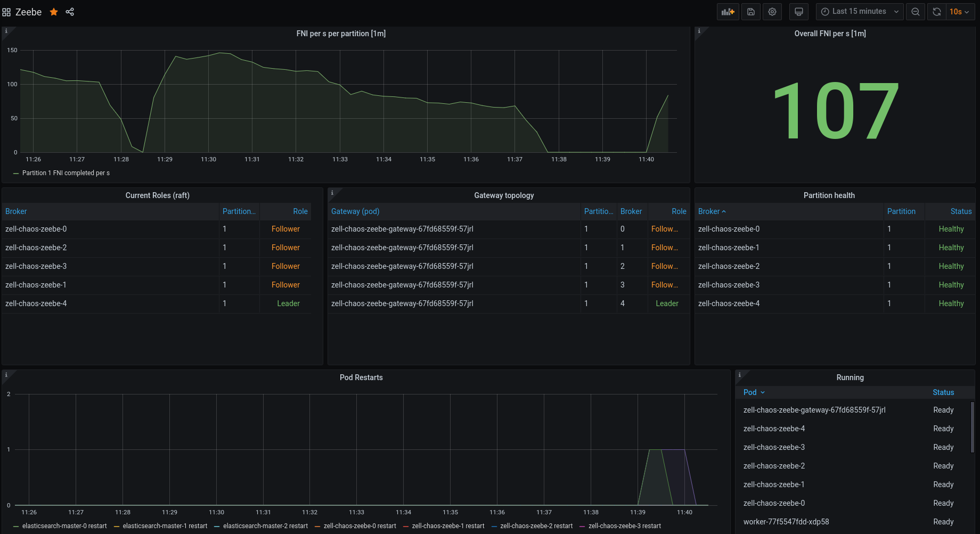
Task: Click the Leader role cell in Current Roles
Action: coord(288,303)
